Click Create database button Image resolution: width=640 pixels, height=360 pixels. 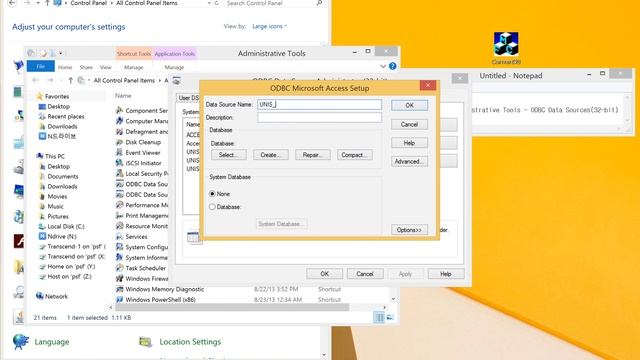coord(271,155)
